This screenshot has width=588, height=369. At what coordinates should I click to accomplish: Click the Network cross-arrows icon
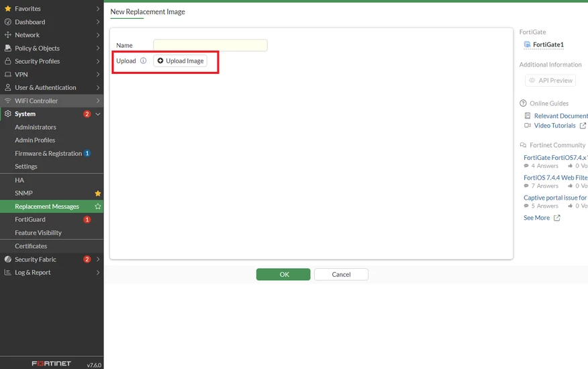point(8,35)
